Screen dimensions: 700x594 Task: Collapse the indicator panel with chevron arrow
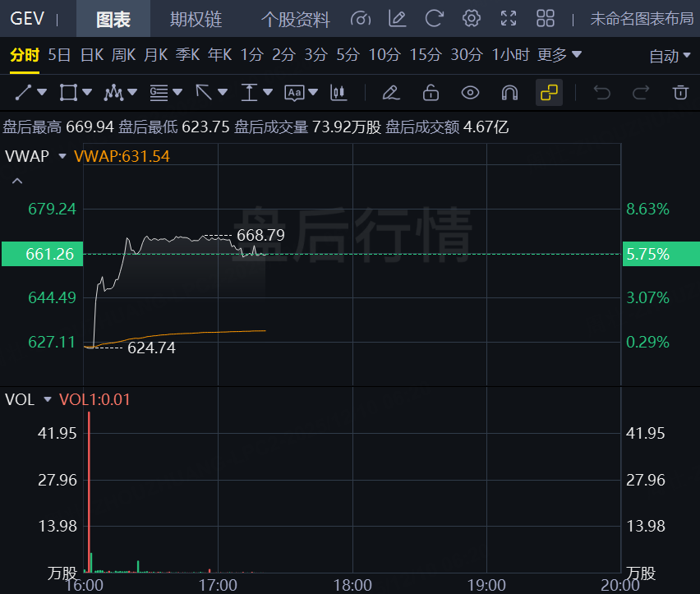click(x=17, y=181)
